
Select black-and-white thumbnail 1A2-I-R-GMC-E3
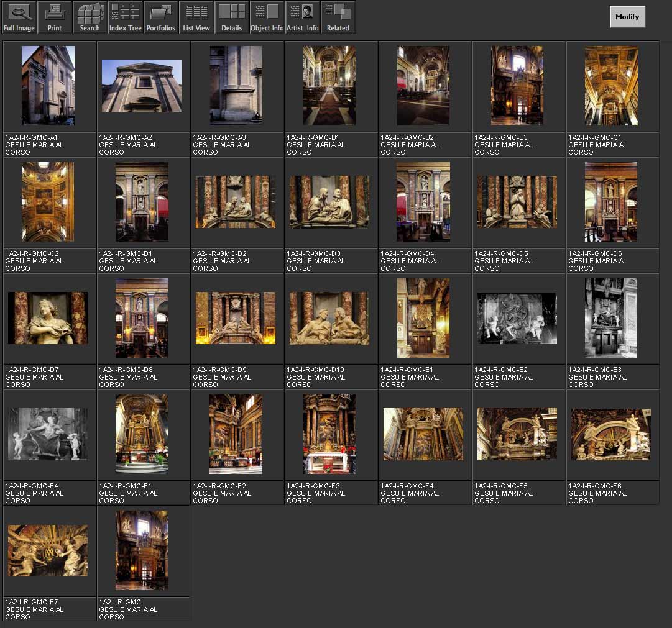coord(611,318)
